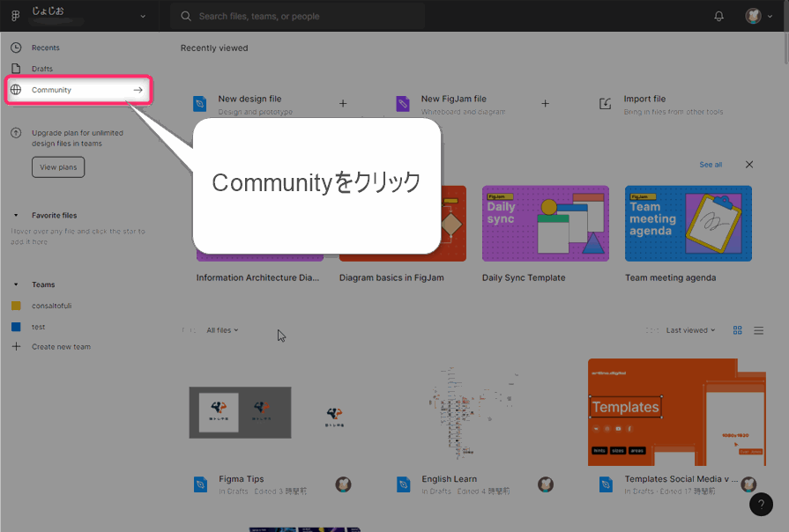Open Templates Social Media file thumbnail

click(677, 412)
